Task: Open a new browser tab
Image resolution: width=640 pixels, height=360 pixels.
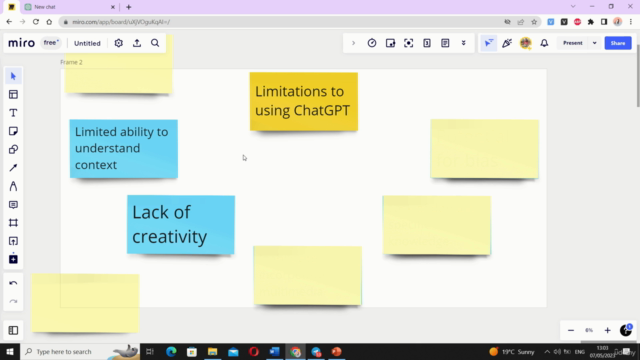Action: (x=129, y=7)
